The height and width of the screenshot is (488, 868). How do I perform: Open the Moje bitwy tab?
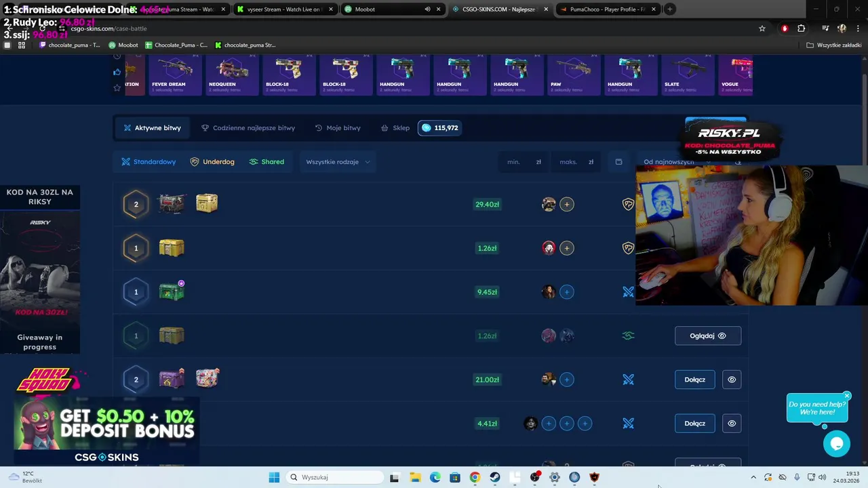pyautogui.click(x=338, y=127)
